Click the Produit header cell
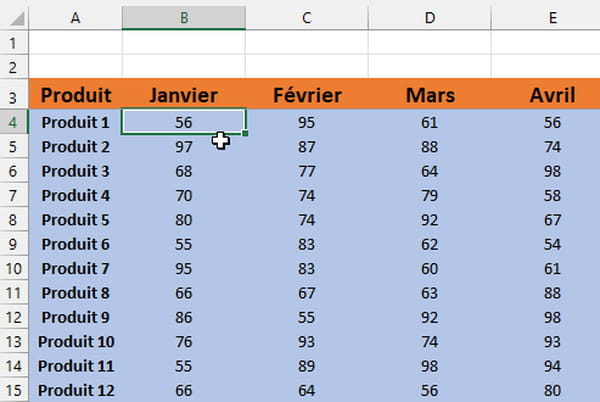 point(75,94)
